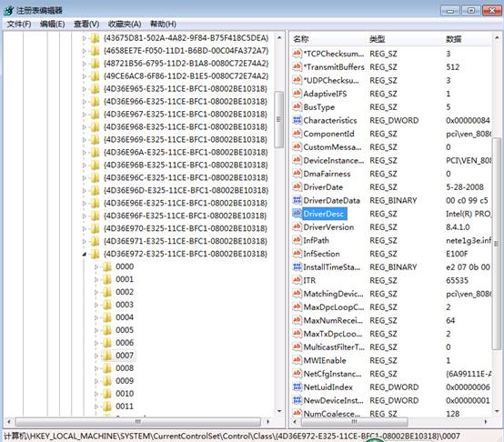Click the Registry Editor title bar icon
The image size is (504, 442).
point(9,11)
